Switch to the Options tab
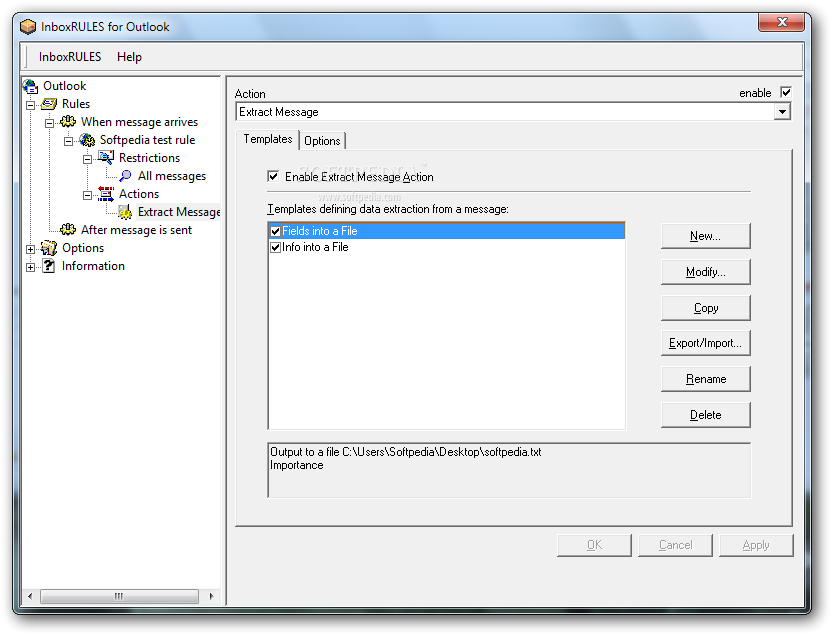 pyautogui.click(x=322, y=141)
